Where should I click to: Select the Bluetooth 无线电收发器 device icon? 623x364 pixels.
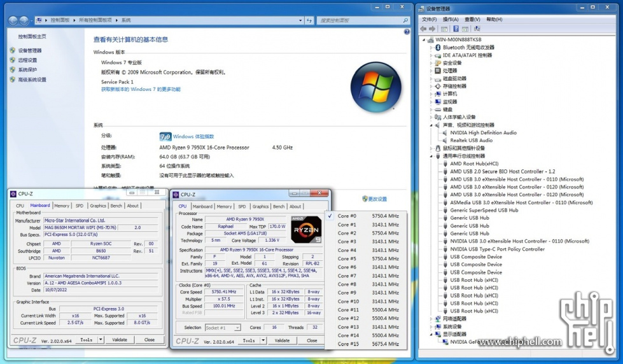point(438,47)
